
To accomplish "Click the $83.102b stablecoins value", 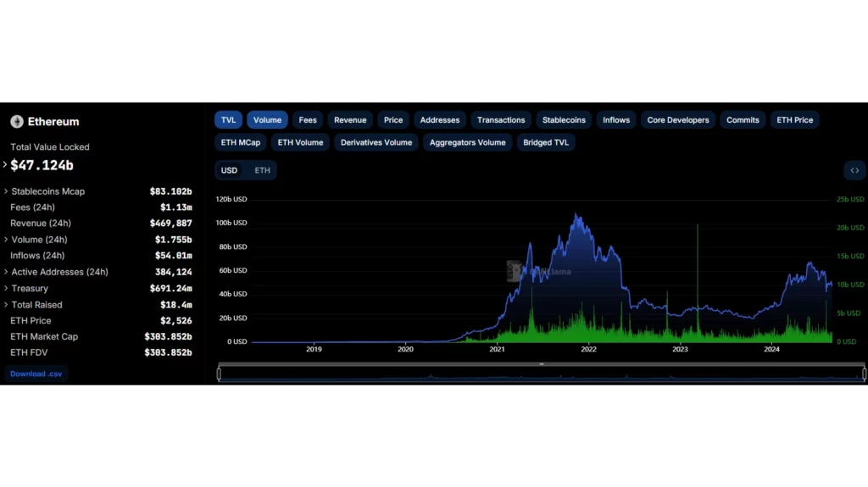I will pos(170,191).
